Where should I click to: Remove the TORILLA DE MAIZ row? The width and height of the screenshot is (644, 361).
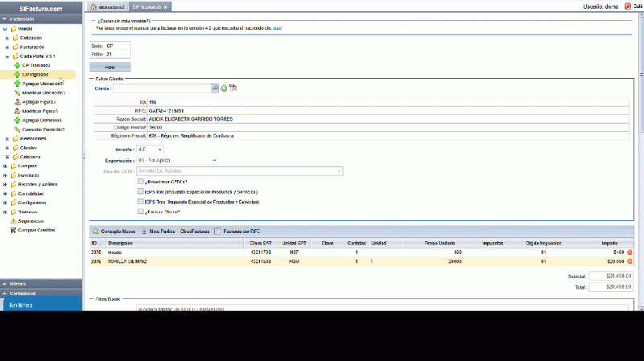click(x=630, y=262)
